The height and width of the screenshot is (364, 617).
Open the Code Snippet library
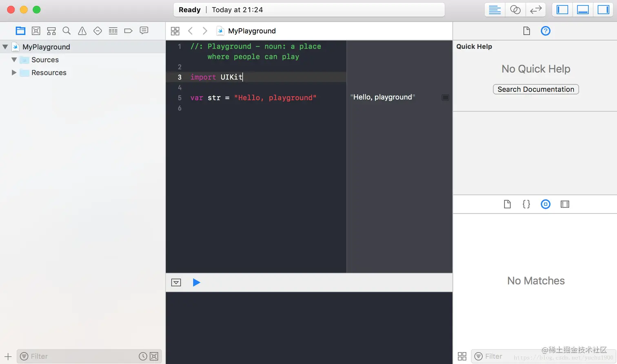point(526,204)
